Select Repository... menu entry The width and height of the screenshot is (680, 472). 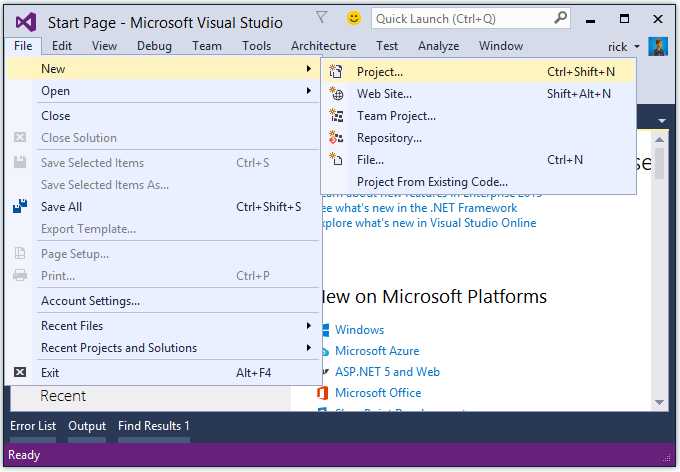pyautogui.click(x=479, y=138)
